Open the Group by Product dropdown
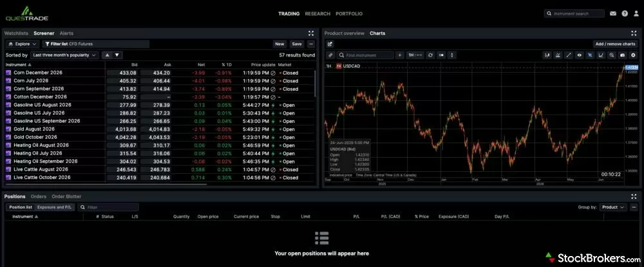 click(613, 207)
